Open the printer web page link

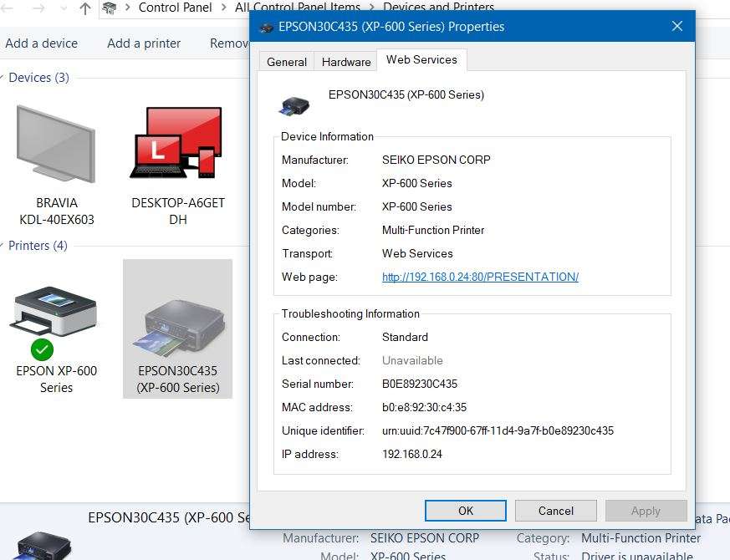(481, 277)
